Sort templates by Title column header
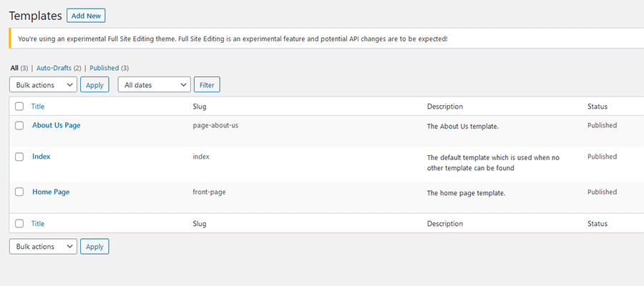 tap(38, 107)
